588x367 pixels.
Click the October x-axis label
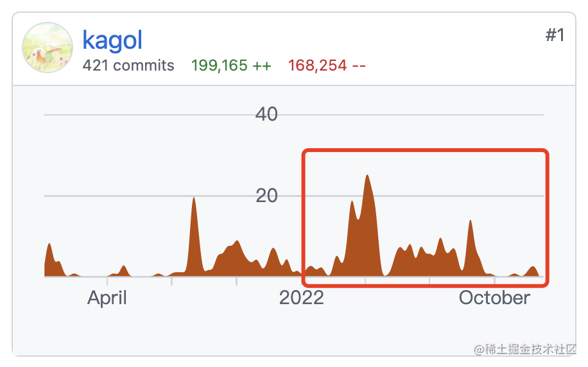(494, 298)
